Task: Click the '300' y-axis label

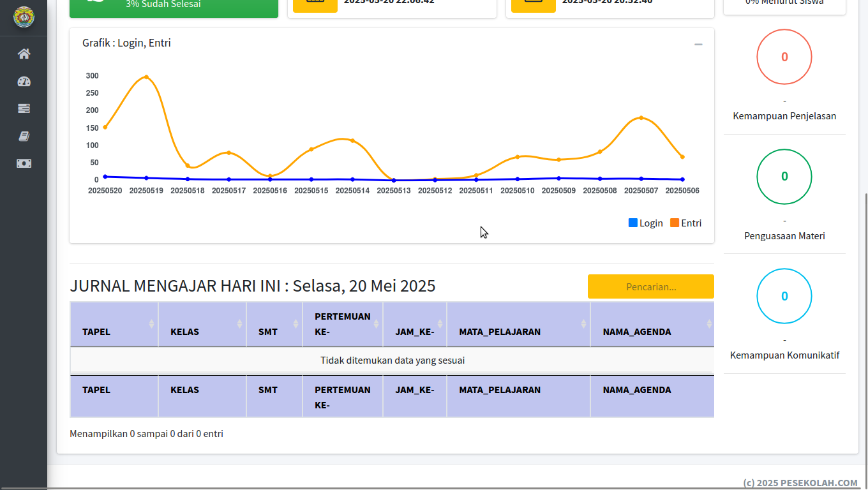Action: point(92,76)
